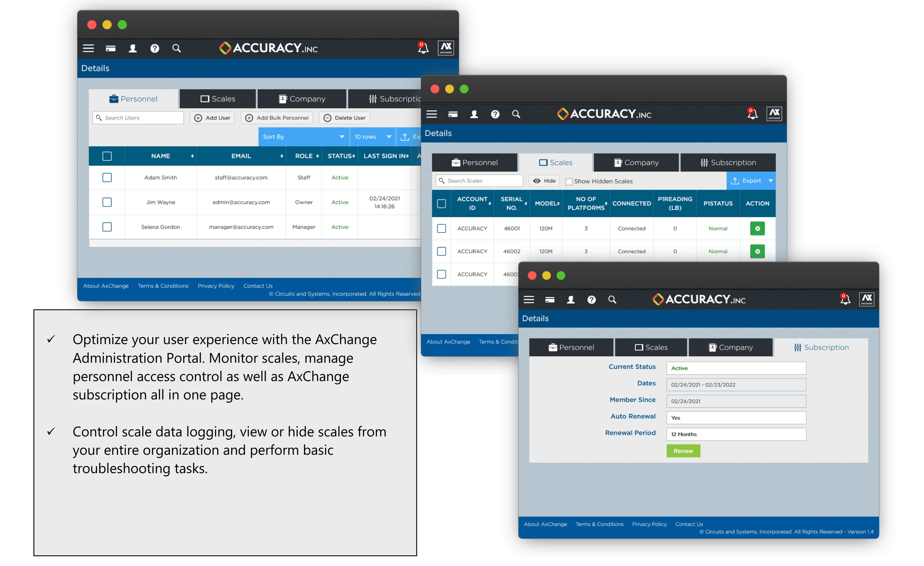Open Company tab in Scales window
The width and height of the screenshot is (924, 566).
tap(636, 163)
